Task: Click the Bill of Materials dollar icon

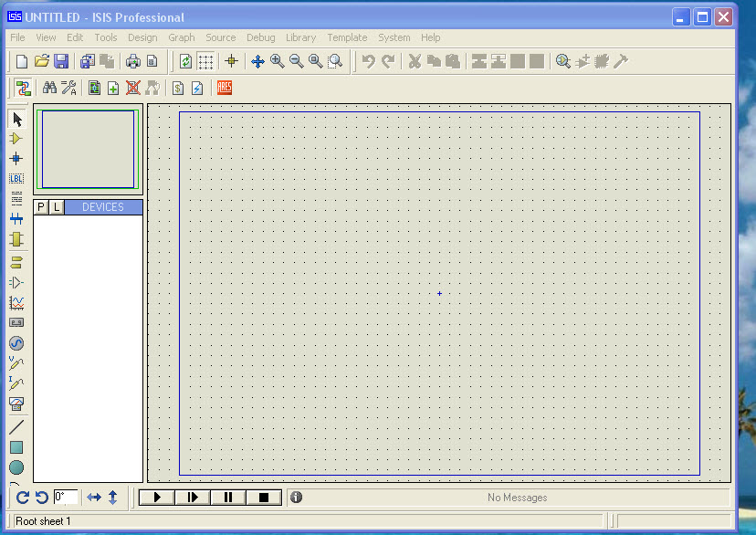Action: (178, 89)
